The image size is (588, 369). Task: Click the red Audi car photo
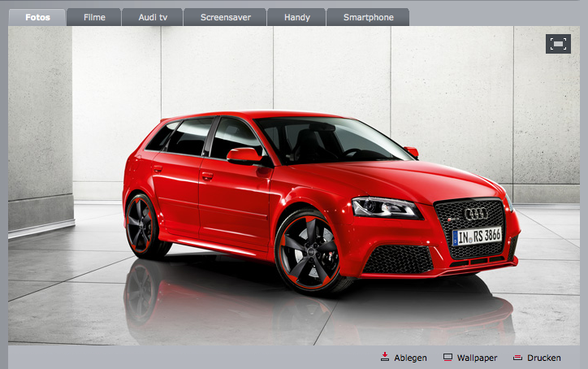pyautogui.click(x=294, y=185)
